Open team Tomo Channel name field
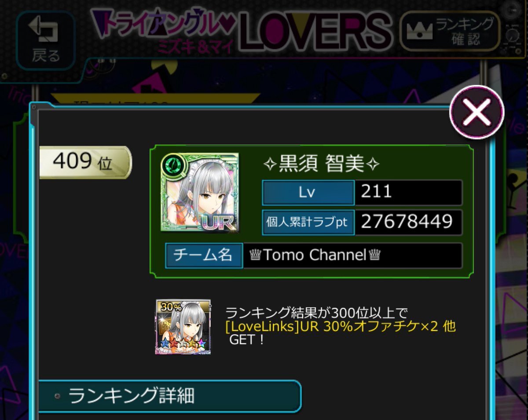 [x=353, y=256]
